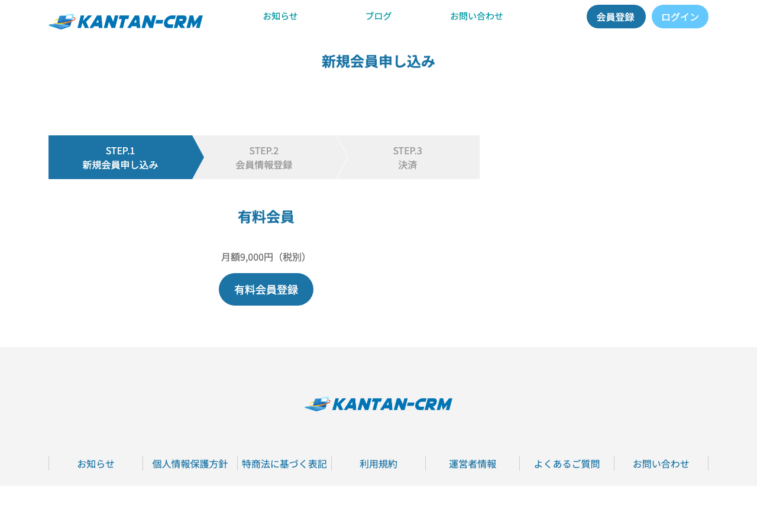Click the KANTAN-CRM header logo
757x532 pixels.
point(125,22)
